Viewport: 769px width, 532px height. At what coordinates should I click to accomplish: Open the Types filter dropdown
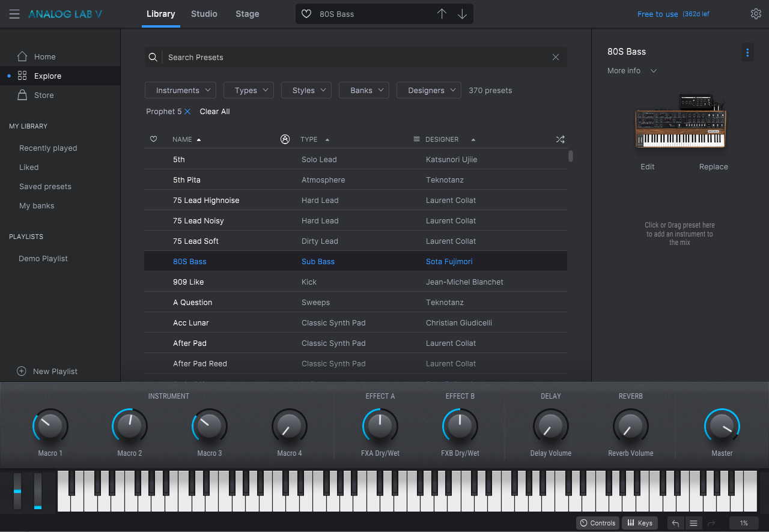tap(249, 90)
